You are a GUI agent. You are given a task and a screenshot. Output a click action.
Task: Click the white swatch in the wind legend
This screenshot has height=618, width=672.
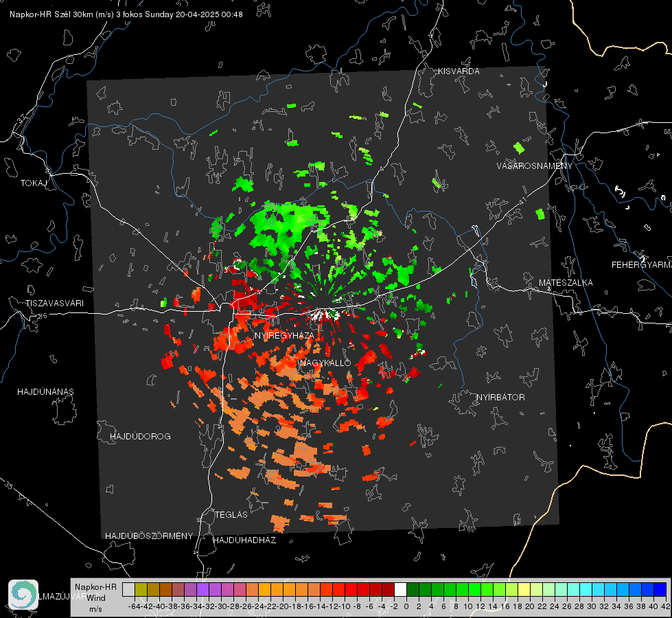(x=400, y=590)
